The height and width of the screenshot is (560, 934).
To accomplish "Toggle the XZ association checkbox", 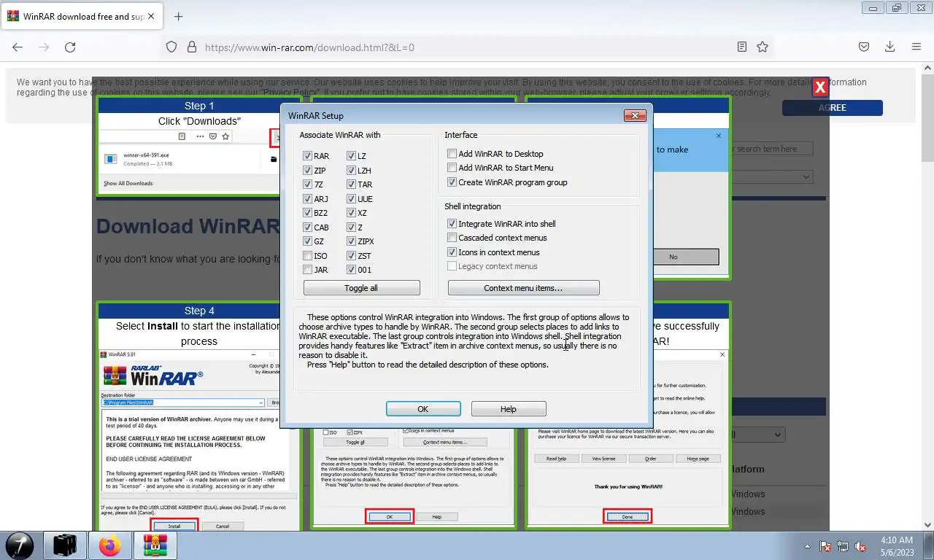I will pyautogui.click(x=352, y=213).
